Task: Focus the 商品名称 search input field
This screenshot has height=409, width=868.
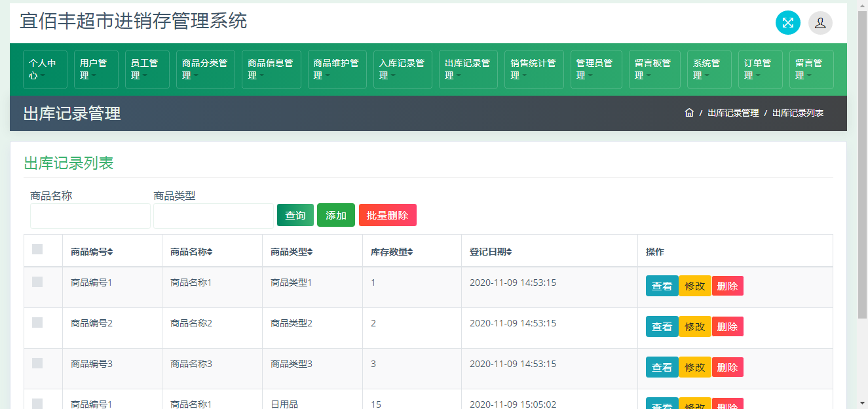Action: click(x=90, y=216)
